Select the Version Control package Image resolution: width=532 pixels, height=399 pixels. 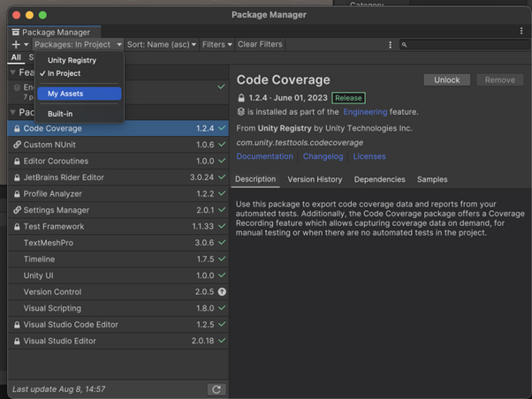tap(118, 292)
